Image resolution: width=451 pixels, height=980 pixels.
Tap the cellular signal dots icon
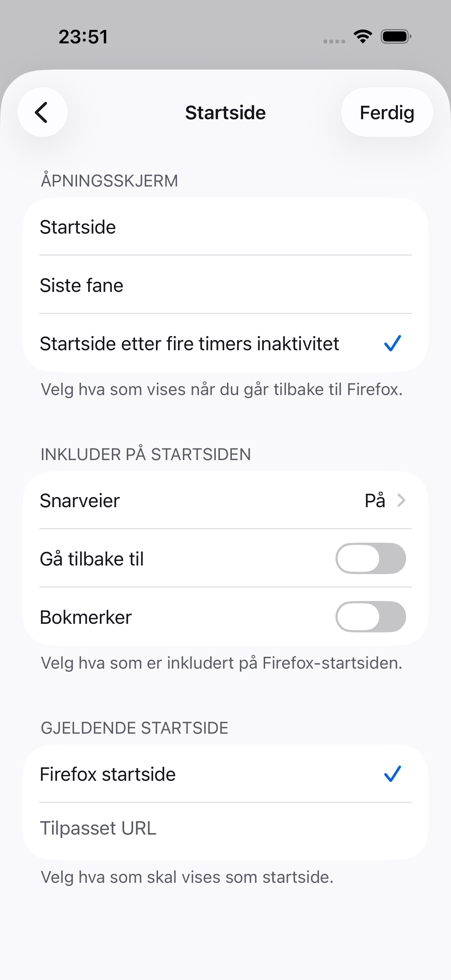click(x=334, y=41)
